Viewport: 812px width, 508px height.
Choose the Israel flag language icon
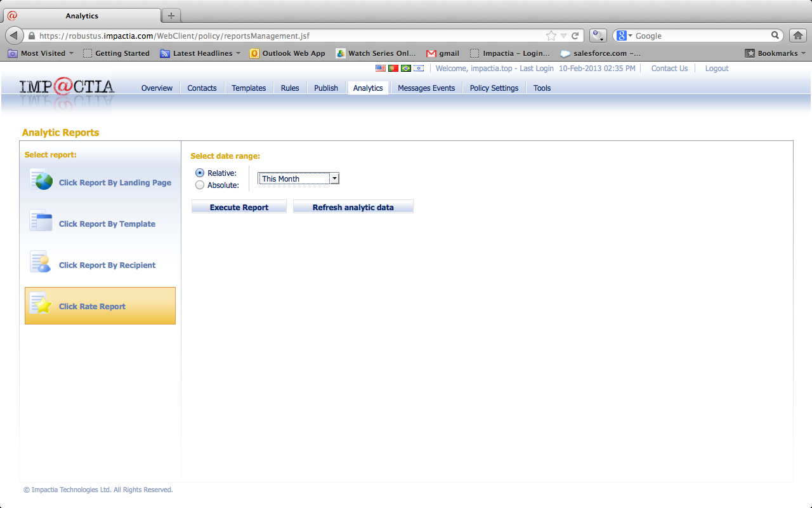coord(419,68)
